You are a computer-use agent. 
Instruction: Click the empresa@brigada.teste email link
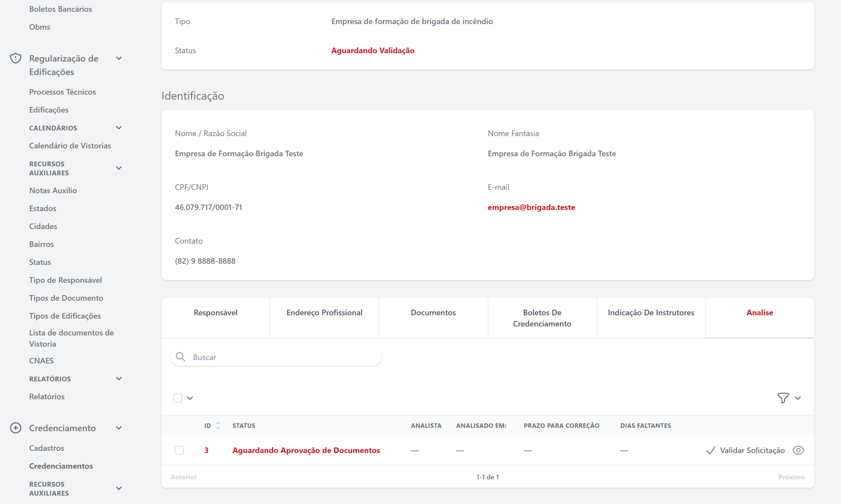(531, 207)
